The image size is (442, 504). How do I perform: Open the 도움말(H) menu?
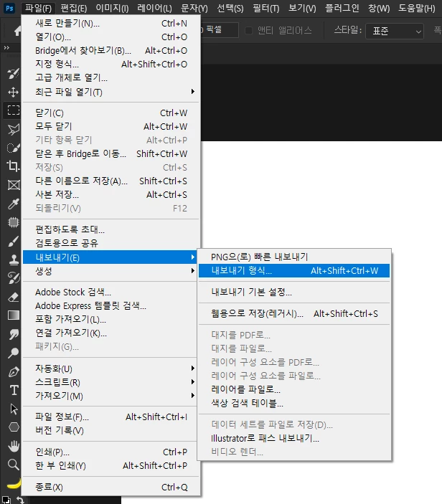click(x=417, y=8)
